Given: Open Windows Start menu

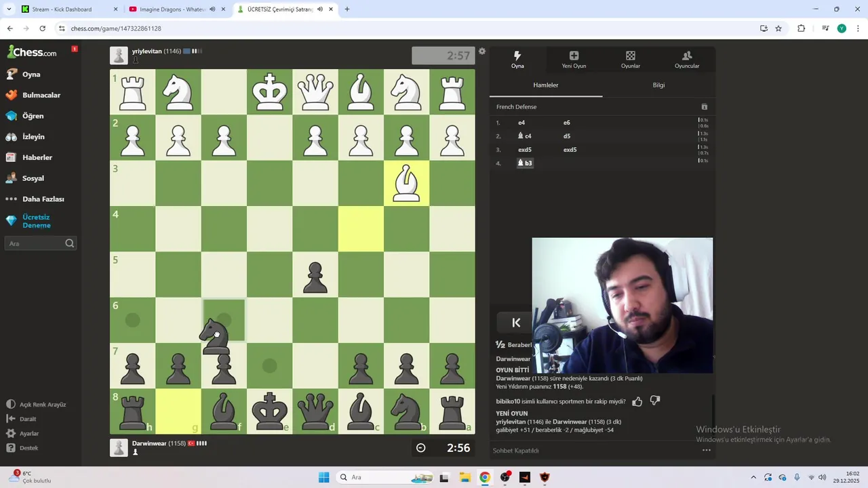Looking at the screenshot, I should [323, 477].
